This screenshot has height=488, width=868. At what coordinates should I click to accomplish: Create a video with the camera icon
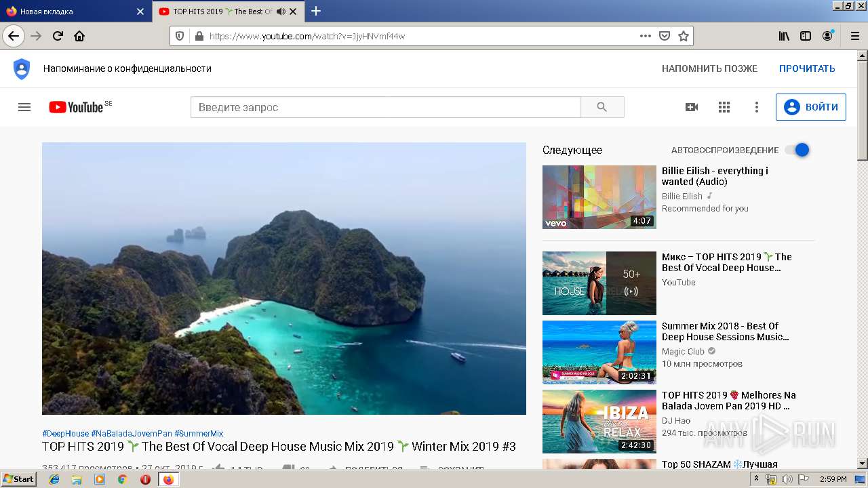coord(692,107)
